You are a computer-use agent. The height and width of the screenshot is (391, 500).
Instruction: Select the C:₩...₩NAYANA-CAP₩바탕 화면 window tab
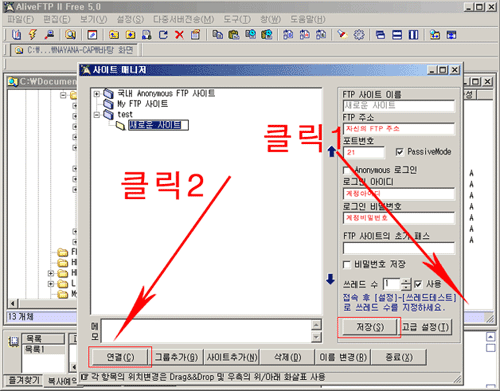[x=74, y=50]
